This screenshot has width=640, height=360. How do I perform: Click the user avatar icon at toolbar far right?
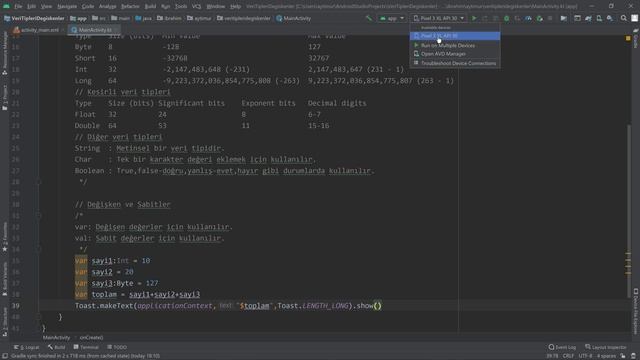click(x=634, y=18)
